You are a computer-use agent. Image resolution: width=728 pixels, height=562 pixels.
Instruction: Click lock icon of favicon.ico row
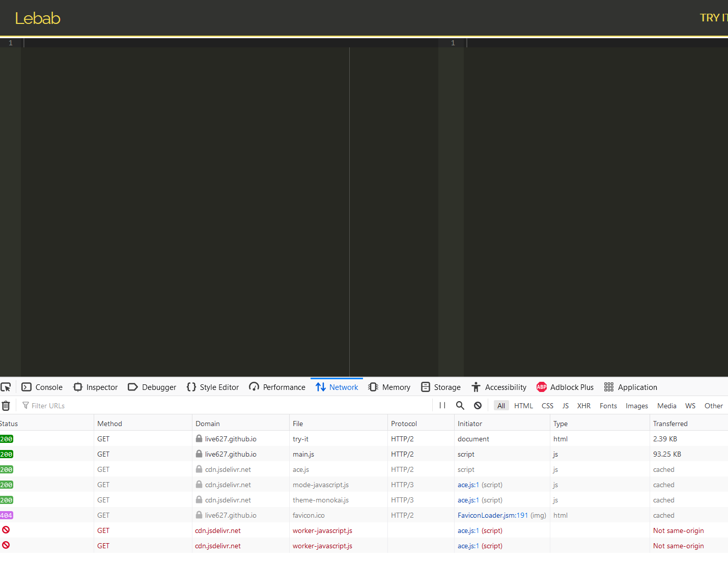point(199,515)
